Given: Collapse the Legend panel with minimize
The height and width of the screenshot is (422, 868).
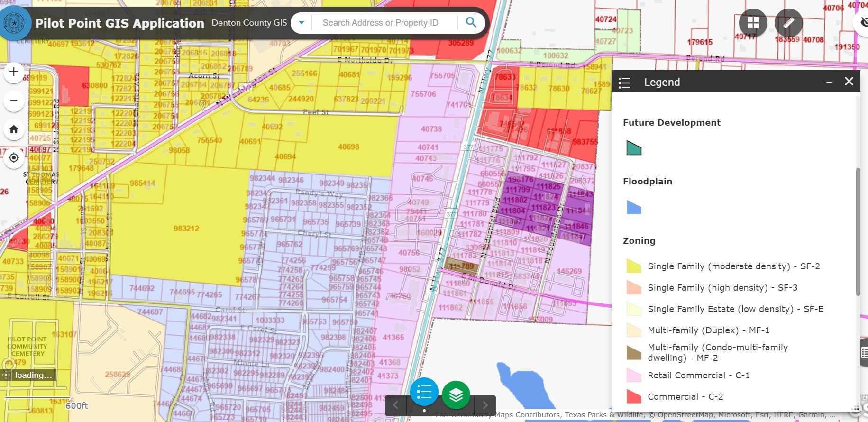Looking at the screenshot, I should click(829, 82).
